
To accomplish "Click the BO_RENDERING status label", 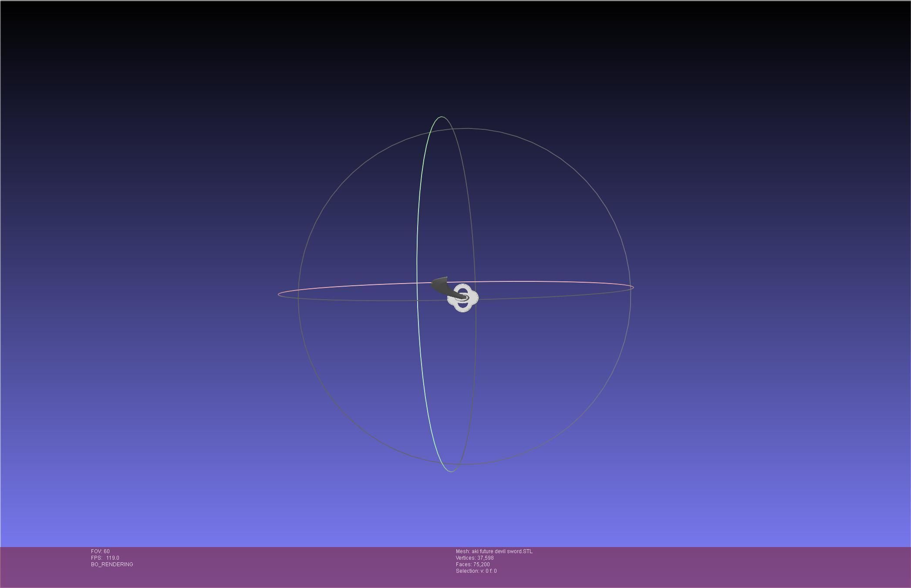I will coord(112,564).
